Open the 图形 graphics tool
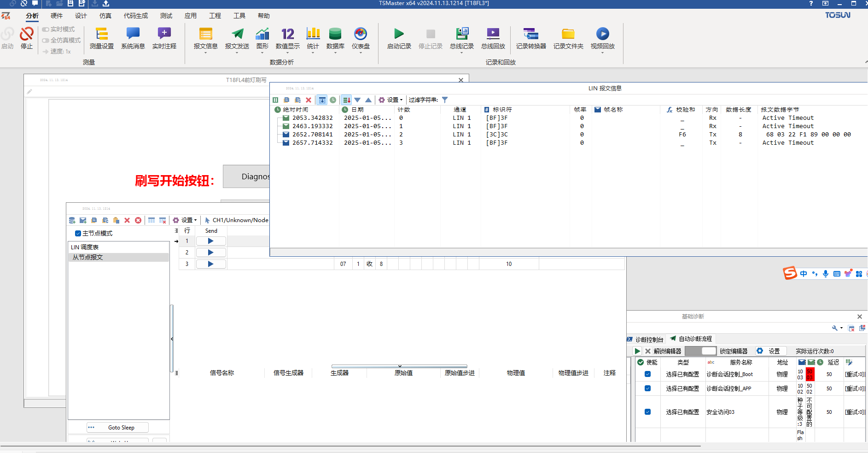Viewport: 868px width, 453px height. (262, 38)
